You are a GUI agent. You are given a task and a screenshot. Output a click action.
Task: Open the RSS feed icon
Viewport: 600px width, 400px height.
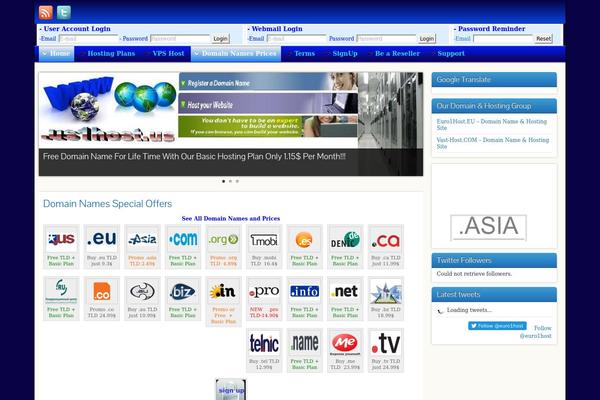(x=46, y=13)
